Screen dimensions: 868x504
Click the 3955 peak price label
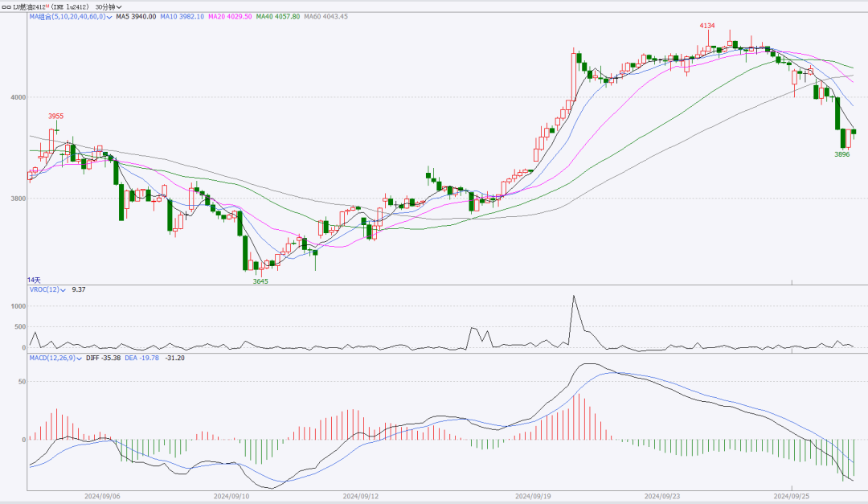click(56, 117)
